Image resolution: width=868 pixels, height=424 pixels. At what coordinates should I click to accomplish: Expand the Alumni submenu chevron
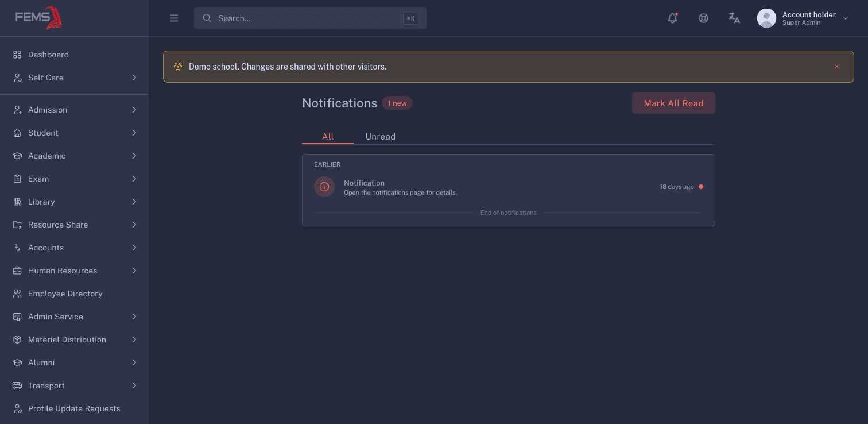[134, 363]
